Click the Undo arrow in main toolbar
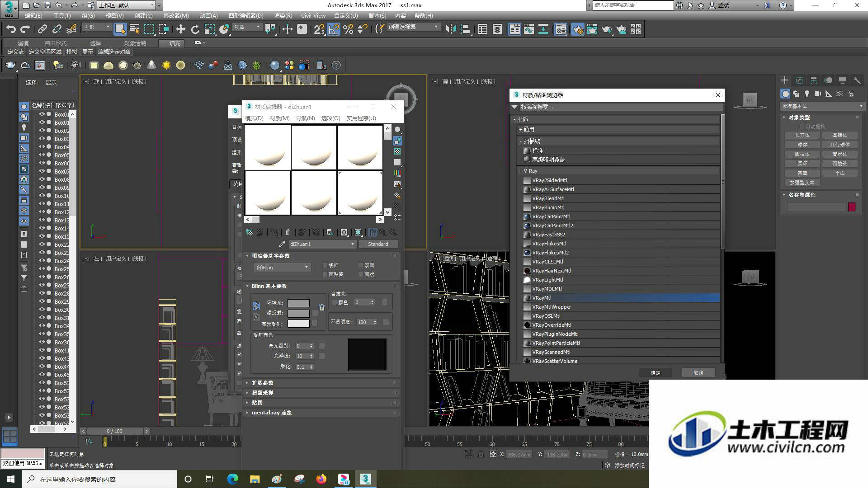The width and height of the screenshot is (868, 489). pyautogui.click(x=11, y=29)
